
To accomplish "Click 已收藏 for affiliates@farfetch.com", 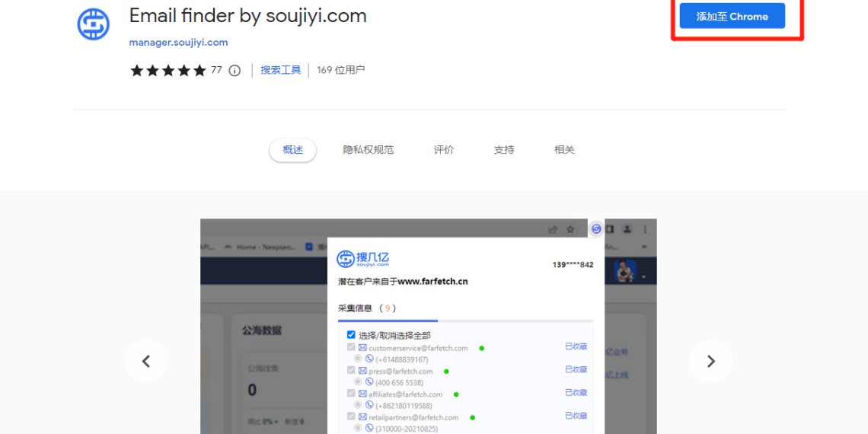I will [576, 393].
